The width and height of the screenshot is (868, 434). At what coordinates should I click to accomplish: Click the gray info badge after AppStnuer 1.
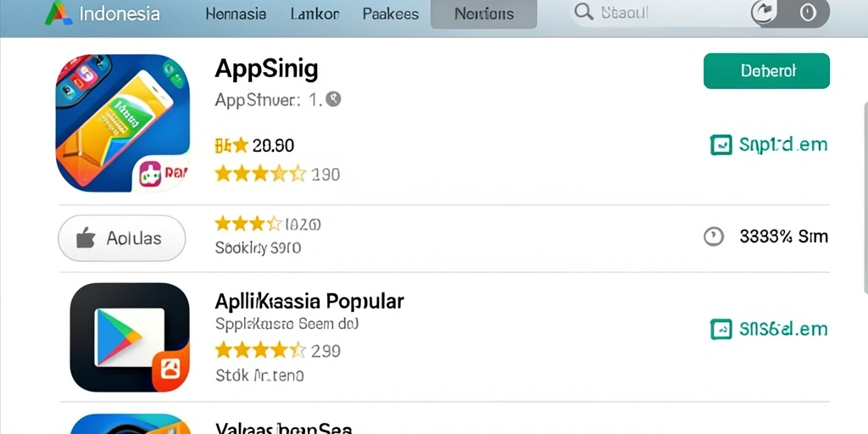(x=333, y=99)
